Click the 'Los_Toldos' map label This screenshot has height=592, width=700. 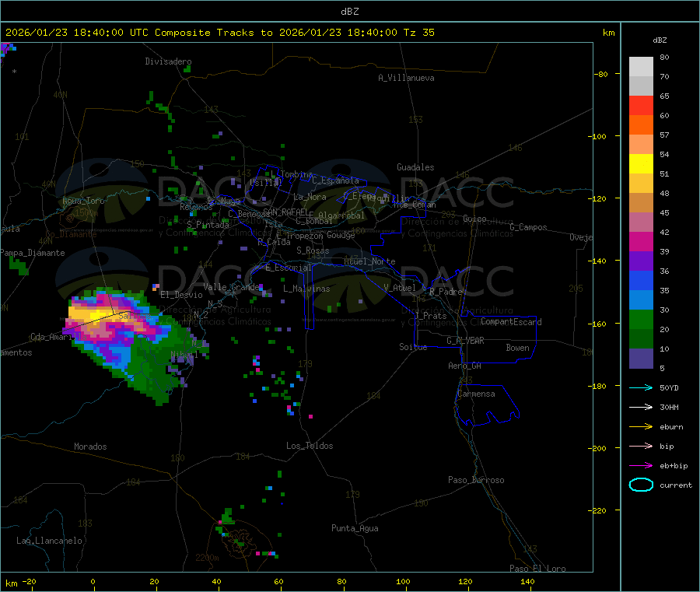[x=310, y=446]
